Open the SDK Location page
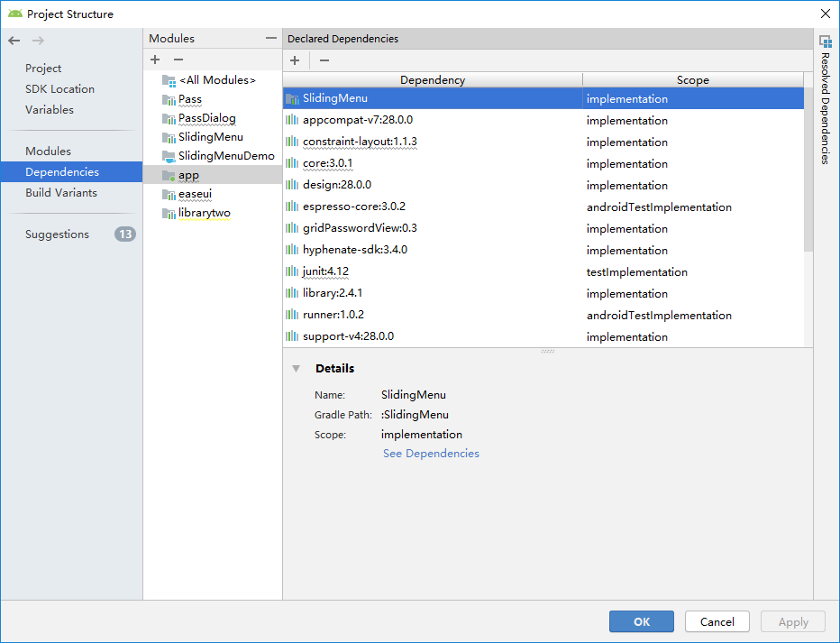This screenshot has width=840, height=643. (x=60, y=89)
